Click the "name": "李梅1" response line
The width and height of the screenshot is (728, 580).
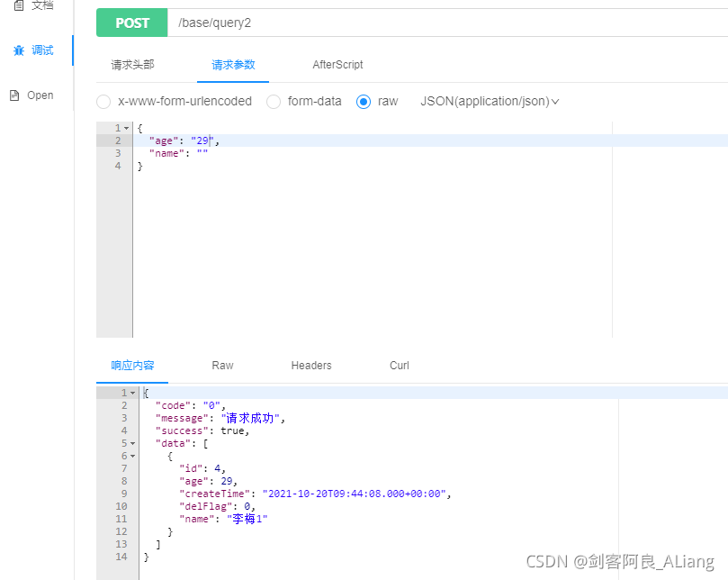coord(223,519)
